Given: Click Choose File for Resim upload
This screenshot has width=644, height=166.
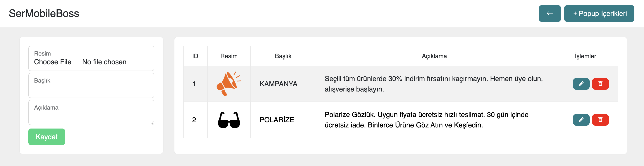Looking at the screenshot, I should (53, 62).
